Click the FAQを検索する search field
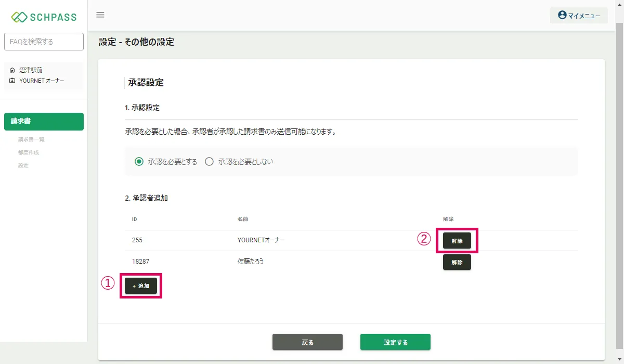The height and width of the screenshot is (364, 624). (44, 42)
